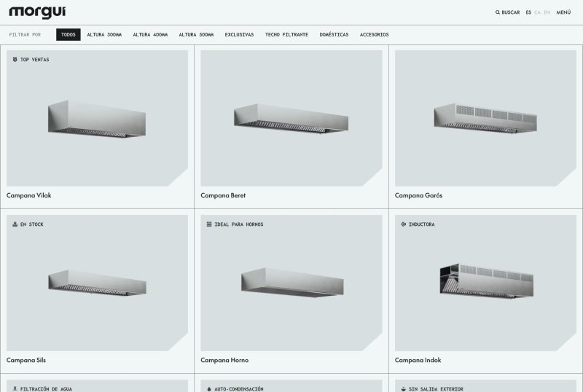Click the Inductora label text

pyautogui.click(x=422, y=224)
